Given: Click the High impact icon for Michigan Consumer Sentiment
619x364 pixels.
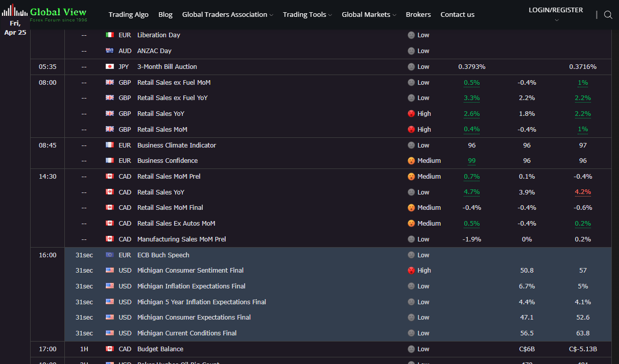Looking at the screenshot, I should pyautogui.click(x=411, y=271).
